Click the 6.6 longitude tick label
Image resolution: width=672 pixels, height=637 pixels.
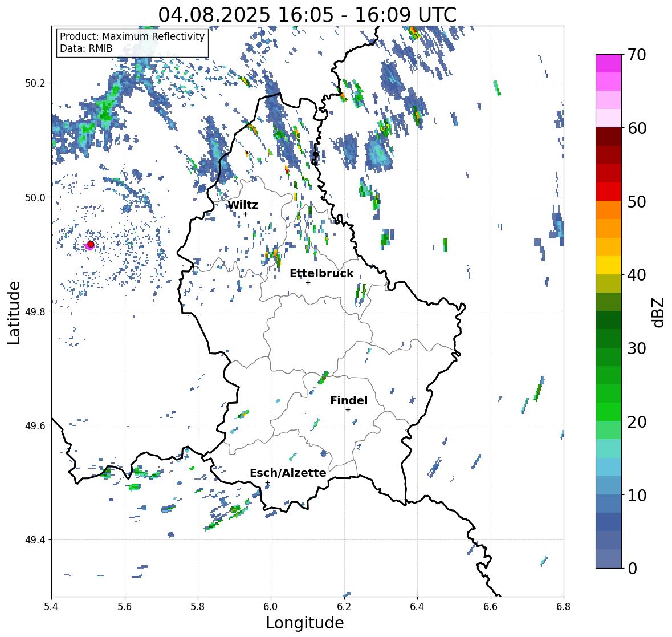pyautogui.click(x=491, y=606)
